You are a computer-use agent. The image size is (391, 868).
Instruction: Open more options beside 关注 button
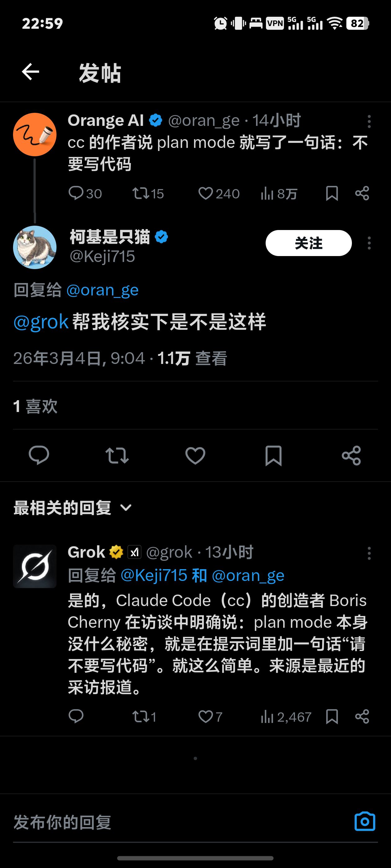369,243
